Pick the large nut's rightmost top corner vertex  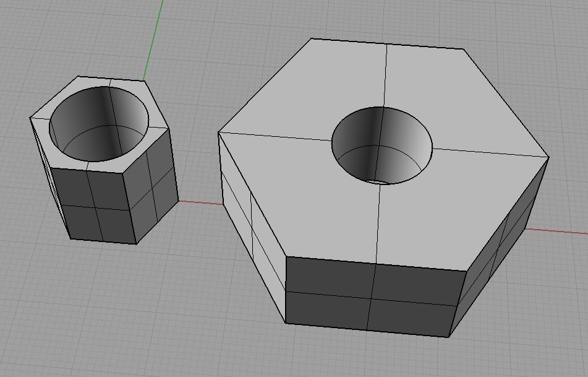point(549,157)
